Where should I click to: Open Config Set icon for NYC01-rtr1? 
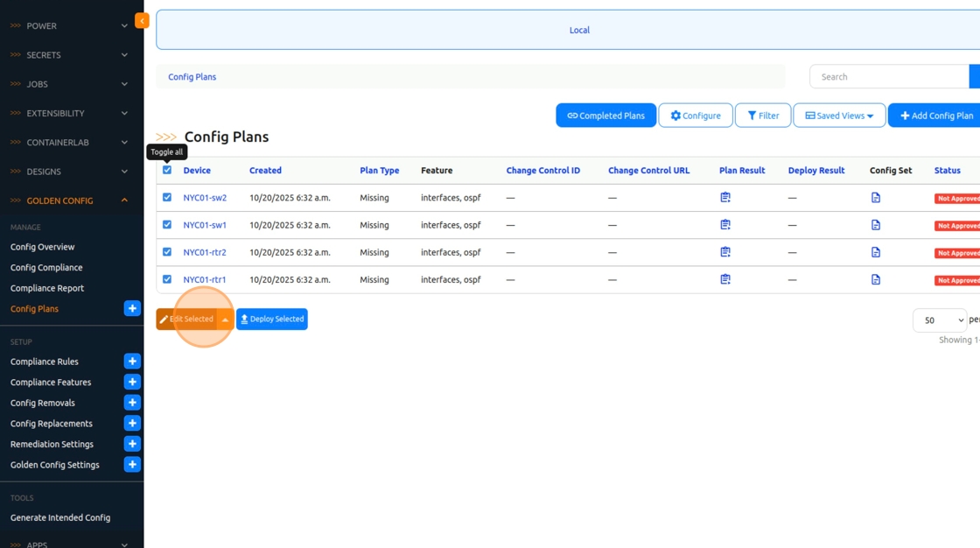[x=876, y=279]
